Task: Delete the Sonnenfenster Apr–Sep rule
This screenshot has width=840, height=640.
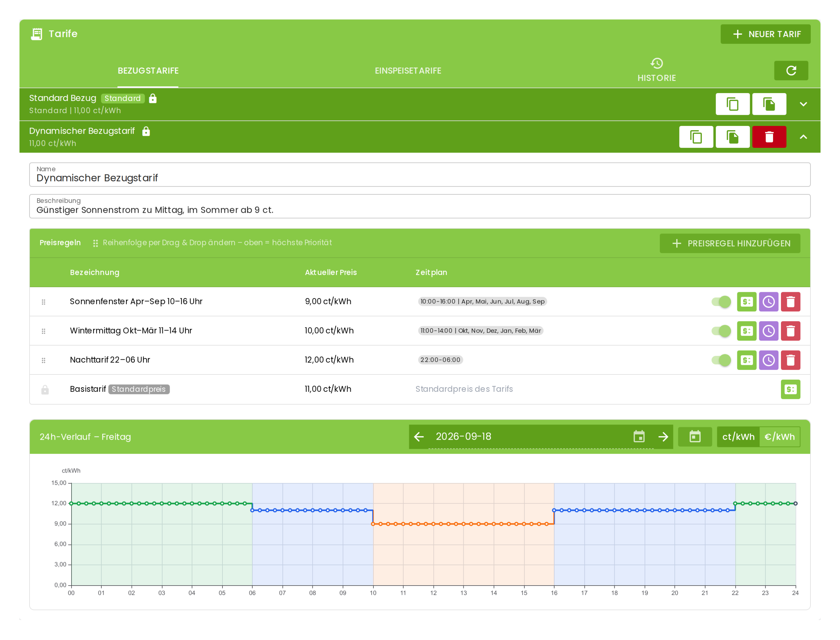Action: tap(790, 302)
